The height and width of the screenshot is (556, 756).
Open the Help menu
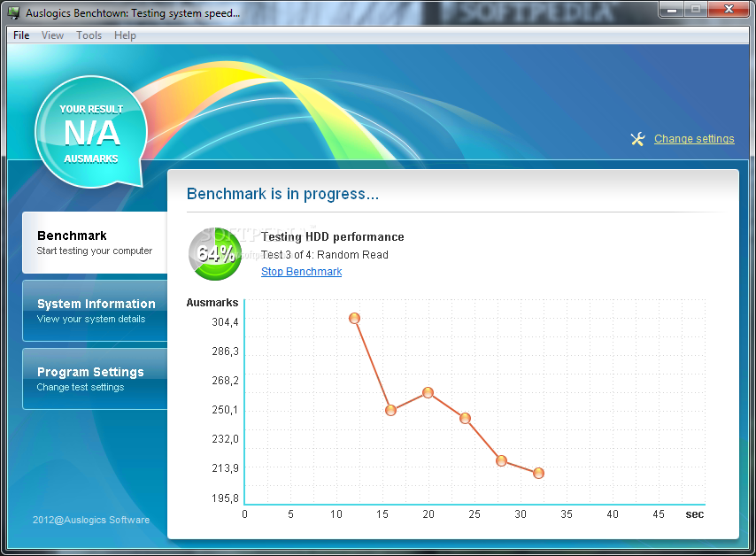click(x=126, y=35)
